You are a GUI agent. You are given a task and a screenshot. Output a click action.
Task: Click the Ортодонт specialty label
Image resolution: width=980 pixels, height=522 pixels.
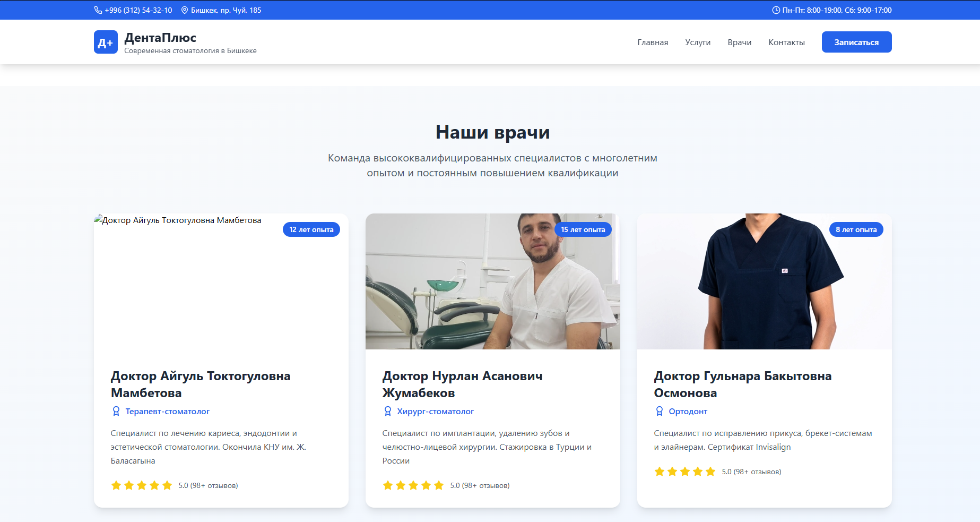pos(688,412)
